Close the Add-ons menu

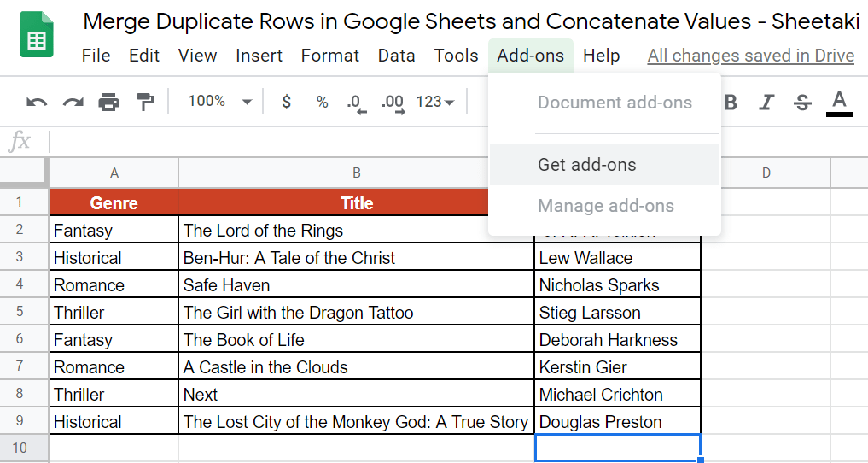click(x=530, y=56)
